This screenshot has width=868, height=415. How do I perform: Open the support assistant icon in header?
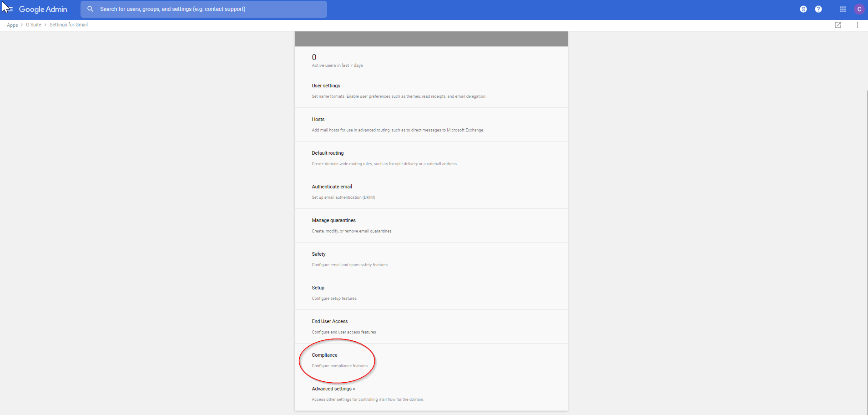[803, 9]
